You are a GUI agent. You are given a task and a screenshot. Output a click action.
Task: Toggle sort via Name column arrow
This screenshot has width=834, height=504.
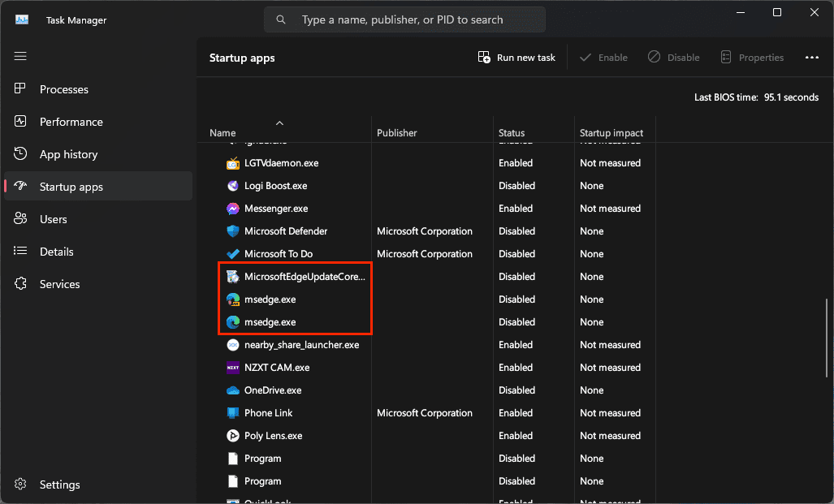tap(280, 123)
